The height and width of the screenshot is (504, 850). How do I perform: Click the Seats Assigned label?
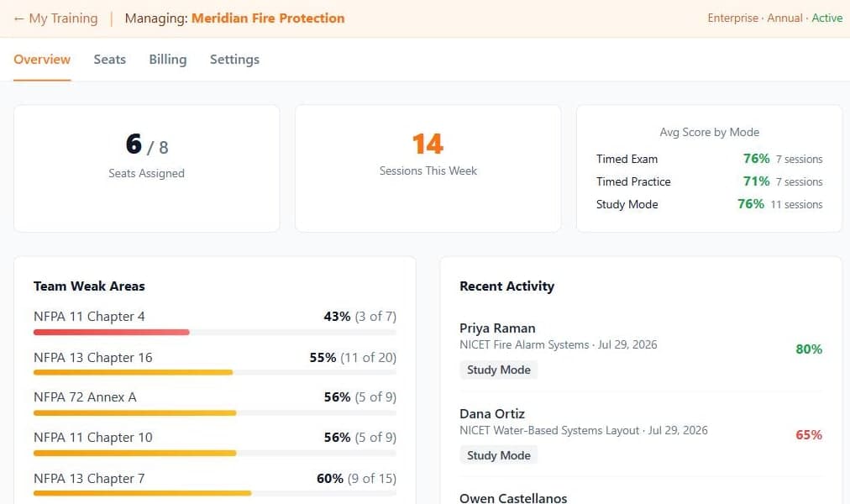(146, 173)
